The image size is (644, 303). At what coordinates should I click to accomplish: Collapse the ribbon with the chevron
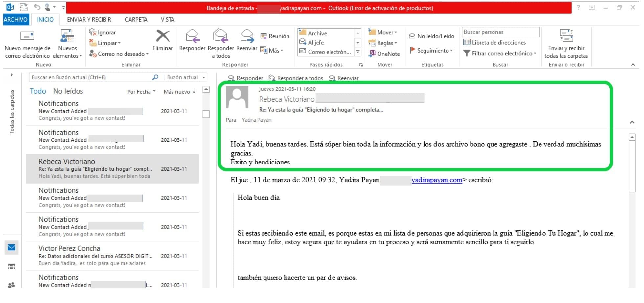(633, 65)
